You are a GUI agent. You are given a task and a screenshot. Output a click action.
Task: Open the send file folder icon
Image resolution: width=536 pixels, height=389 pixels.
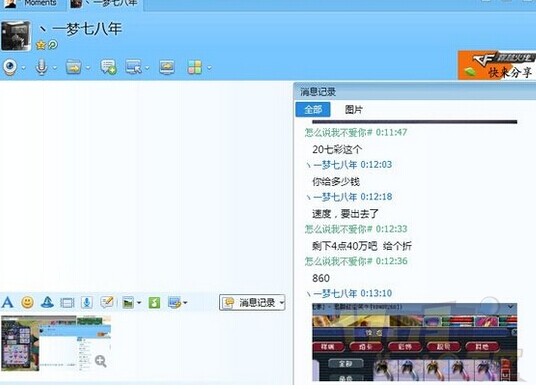tap(73, 67)
